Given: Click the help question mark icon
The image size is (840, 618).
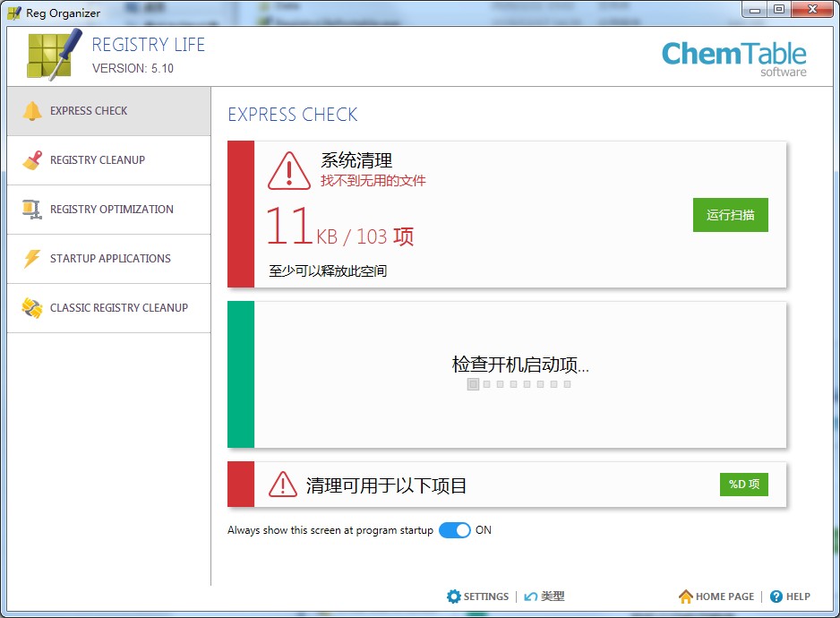Looking at the screenshot, I should click(x=776, y=597).
